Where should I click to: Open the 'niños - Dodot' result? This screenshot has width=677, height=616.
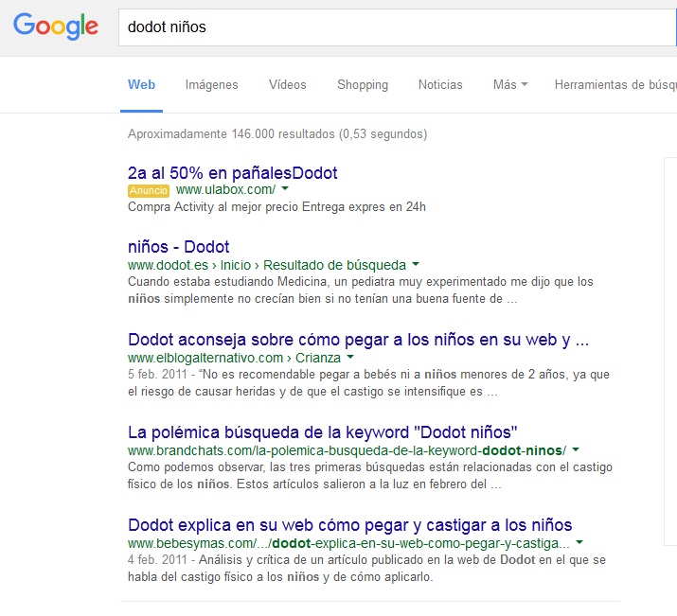[x=178, y=247]
